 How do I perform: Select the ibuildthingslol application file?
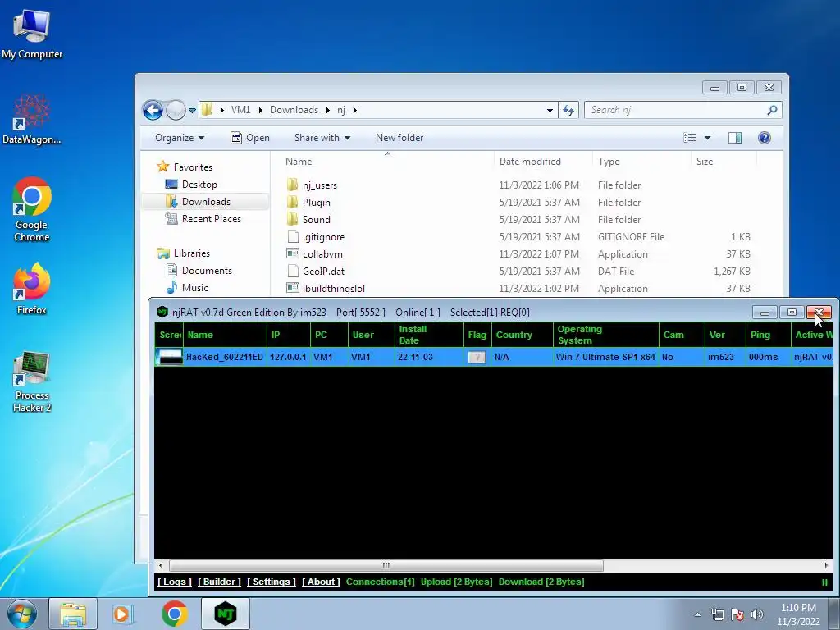click(326, 288)
